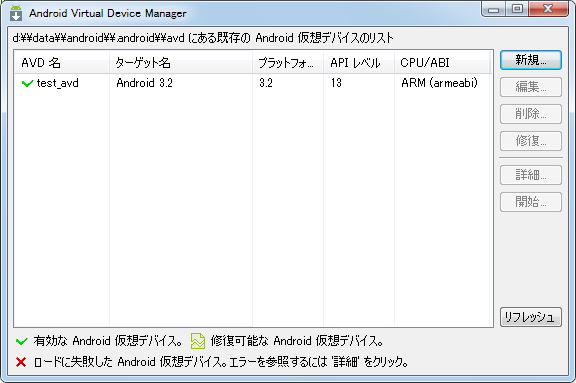The height and width of the screenshot is (383, 576).
Task: Sort by the AVD 名 column header
Action: (62, 63)
